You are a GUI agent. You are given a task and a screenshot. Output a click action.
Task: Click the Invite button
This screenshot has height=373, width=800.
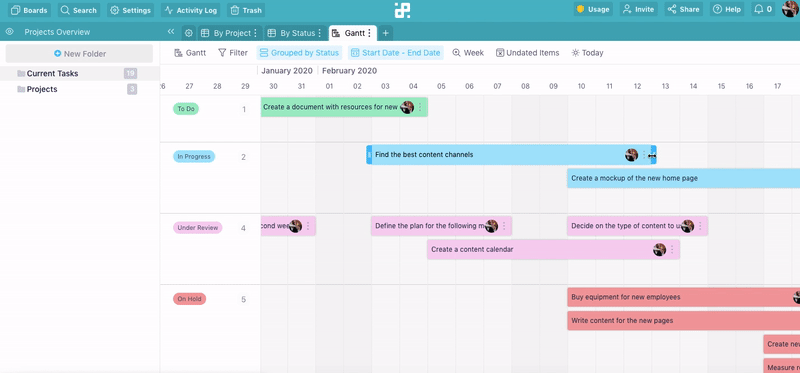coord(638,9)
